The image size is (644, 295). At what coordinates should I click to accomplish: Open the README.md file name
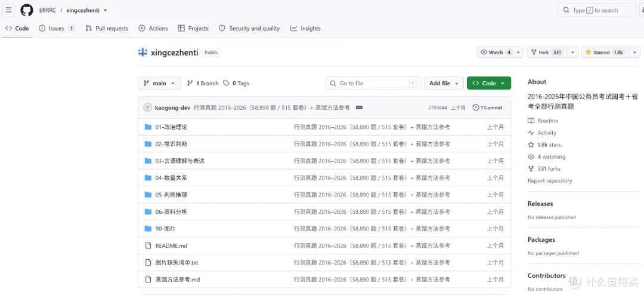pyautogui.click(x=171, y=245)
